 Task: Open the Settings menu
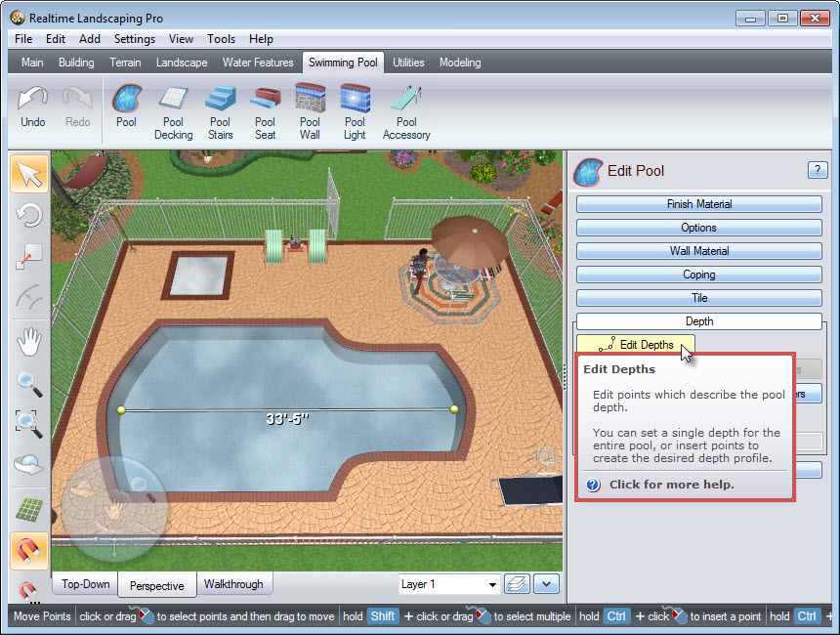click(135, 39)
